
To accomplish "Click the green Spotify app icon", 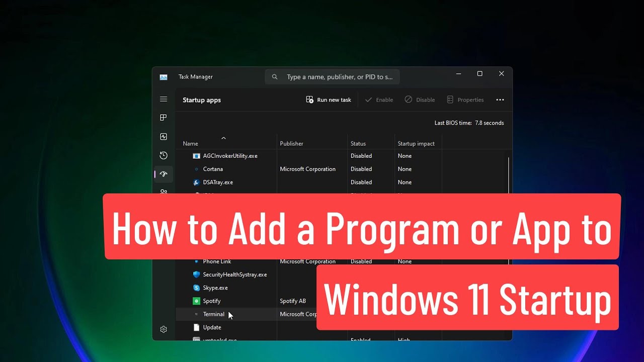I will [196, 301].
